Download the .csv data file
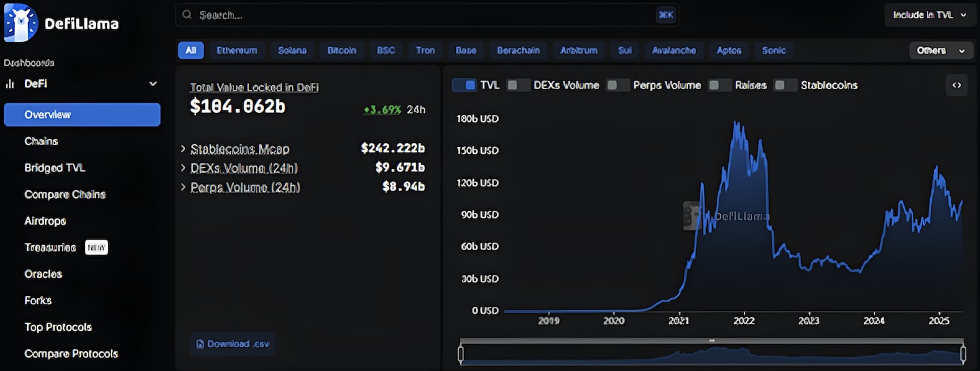 (x=233, y=344)
